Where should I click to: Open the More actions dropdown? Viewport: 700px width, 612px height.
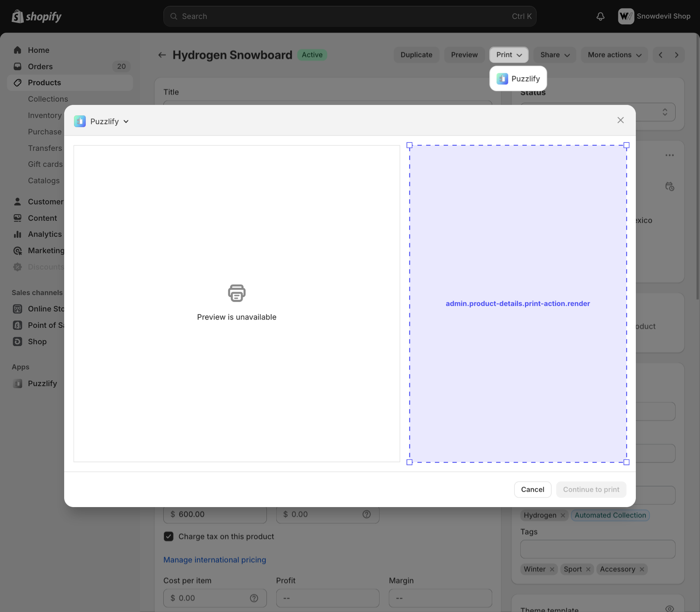[614, 55]
